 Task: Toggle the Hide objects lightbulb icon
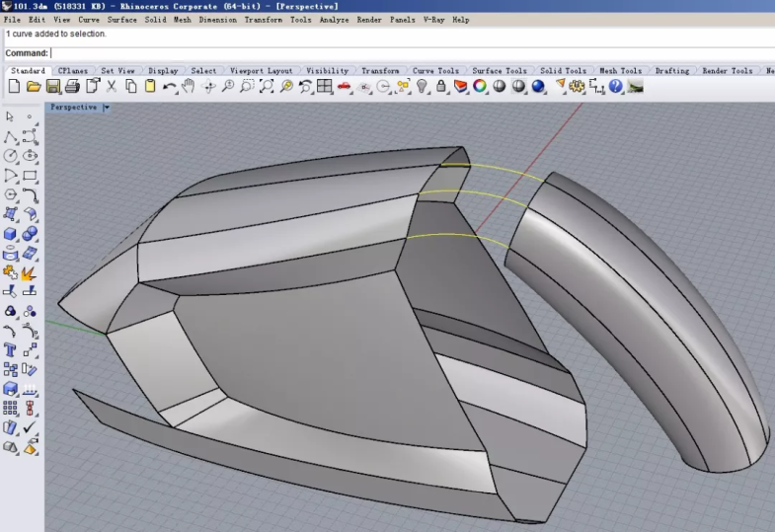click(422, 87)
